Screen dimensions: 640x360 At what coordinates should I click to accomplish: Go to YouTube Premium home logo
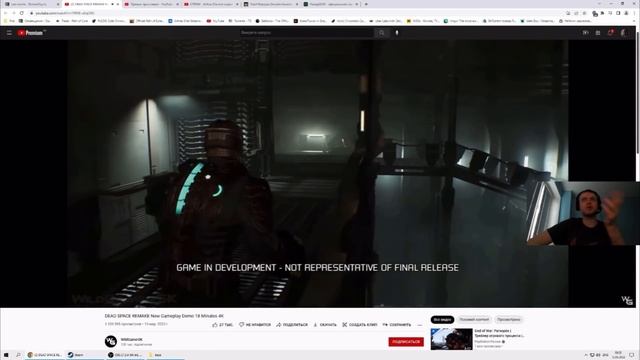31,33
